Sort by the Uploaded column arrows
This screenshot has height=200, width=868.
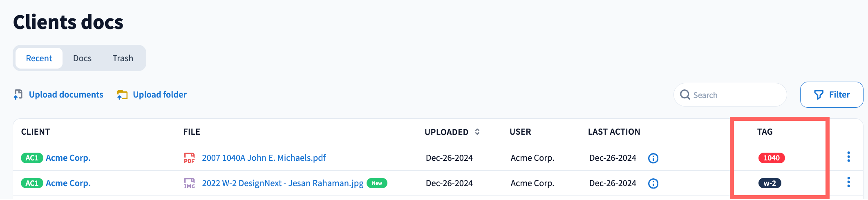(477, 132)
